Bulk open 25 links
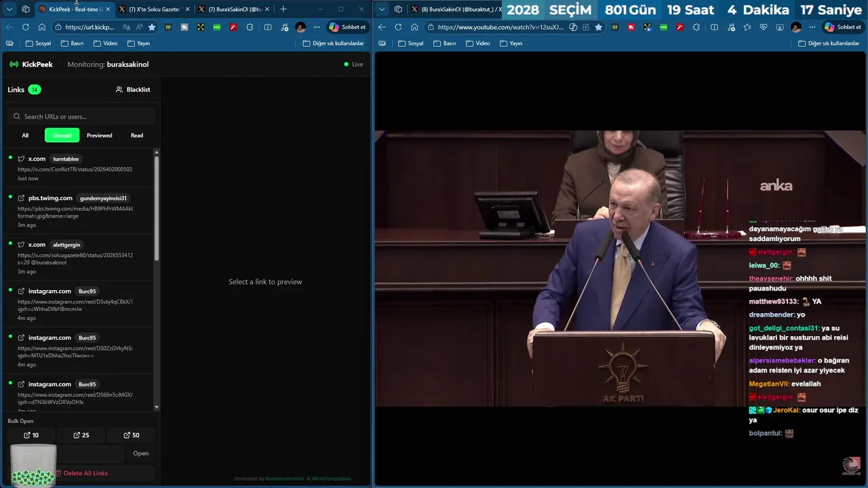Screen dimensions: 868x488 81,435
